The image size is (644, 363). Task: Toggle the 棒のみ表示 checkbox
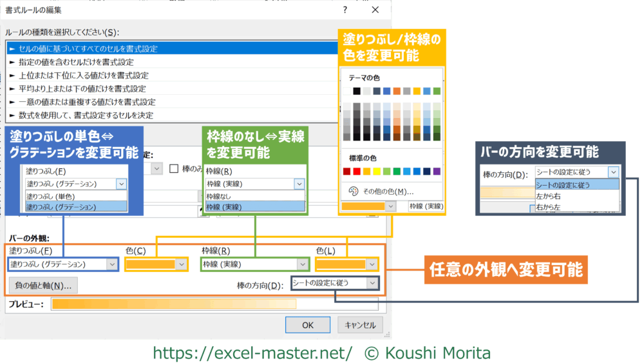point(174,168)
